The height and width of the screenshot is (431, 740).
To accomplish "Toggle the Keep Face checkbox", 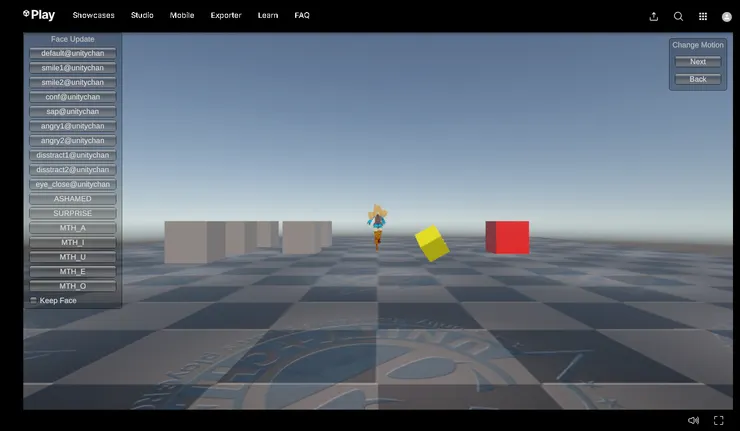I will tap(34, 300).
